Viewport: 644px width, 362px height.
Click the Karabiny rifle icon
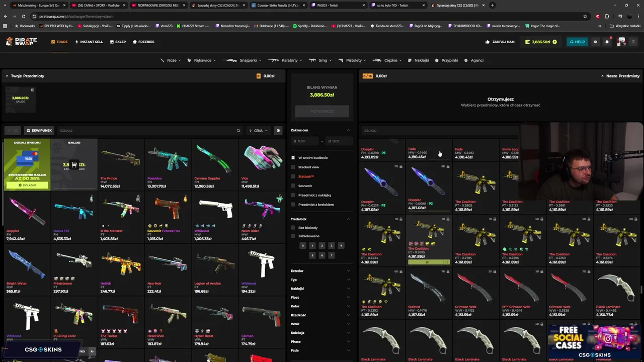pyautogui.click(x=273, y=60)
